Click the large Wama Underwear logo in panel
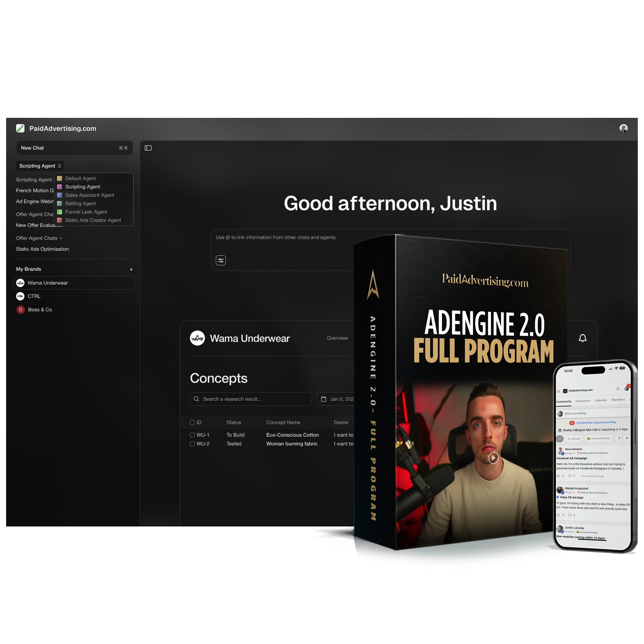The height and width of the screenshot is (644, 644). click(x=197, y=338)
